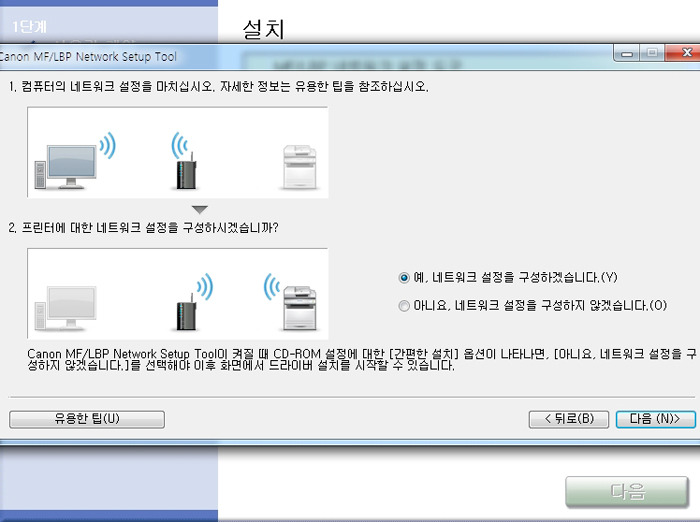This screenshot has width=700, height=522.
Task: Click the Canon MF/LBP Network Setup Tool title
Action: coord(88,57)
